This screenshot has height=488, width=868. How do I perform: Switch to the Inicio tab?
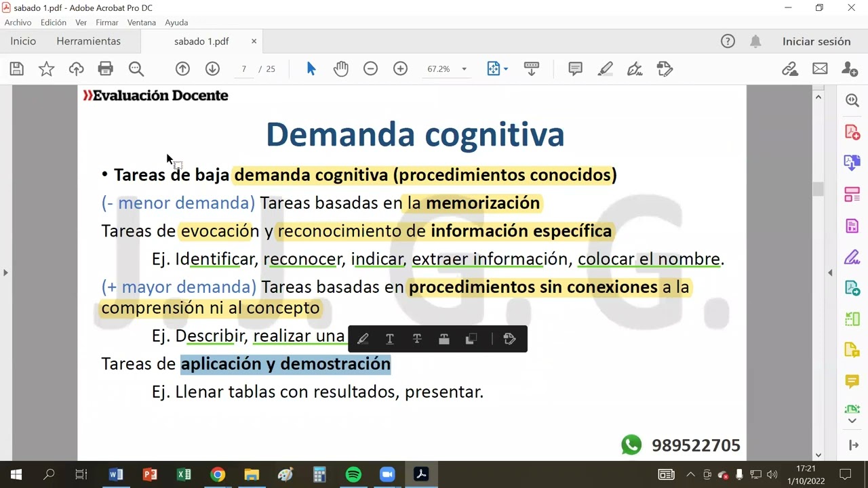coord(23,41)
